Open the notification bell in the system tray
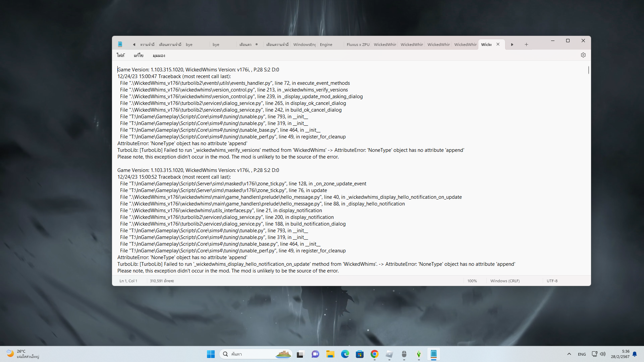644x362 pixels. tap(635, 354)
